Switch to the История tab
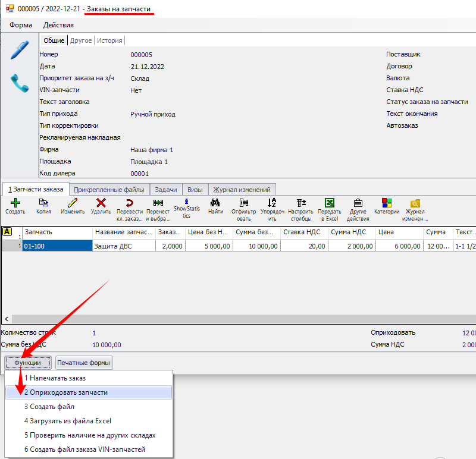Screen dimensions: 476x459 110,40
